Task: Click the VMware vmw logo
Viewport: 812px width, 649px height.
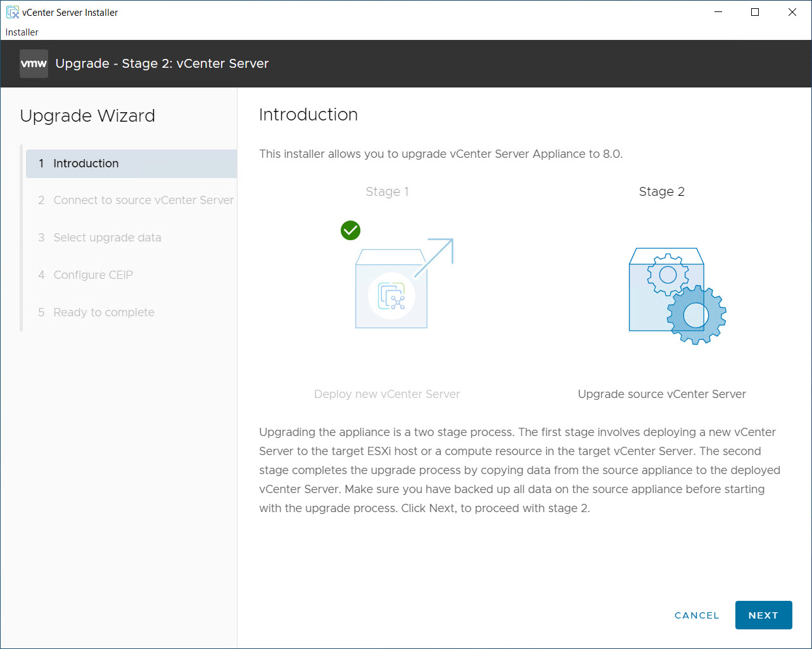Action: click(x=34, y=63)
